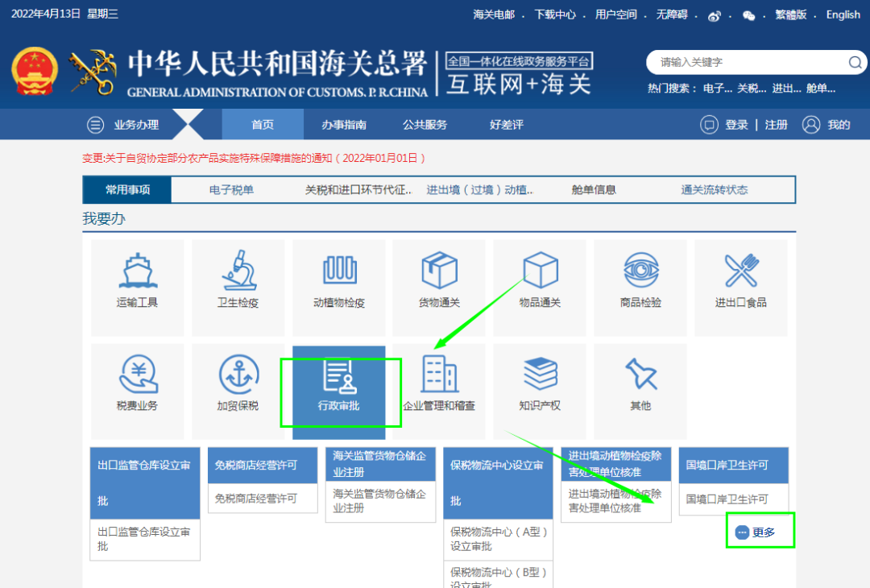
Task: Click the 更多 ellipsis icon
Action: [x=742, y=532]
